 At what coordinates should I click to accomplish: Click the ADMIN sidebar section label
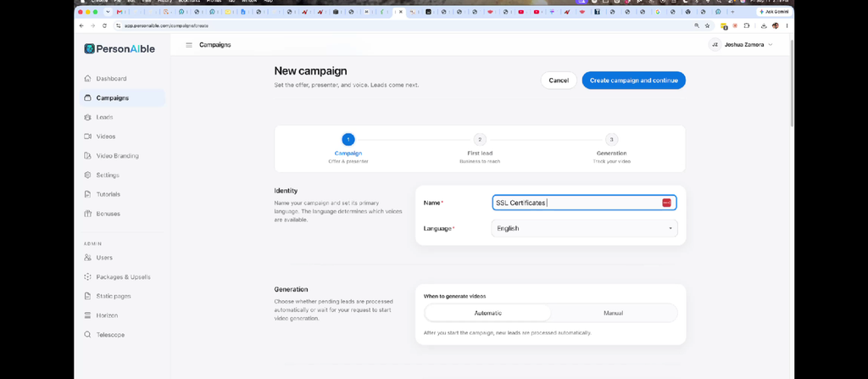[x=92, y=244]
